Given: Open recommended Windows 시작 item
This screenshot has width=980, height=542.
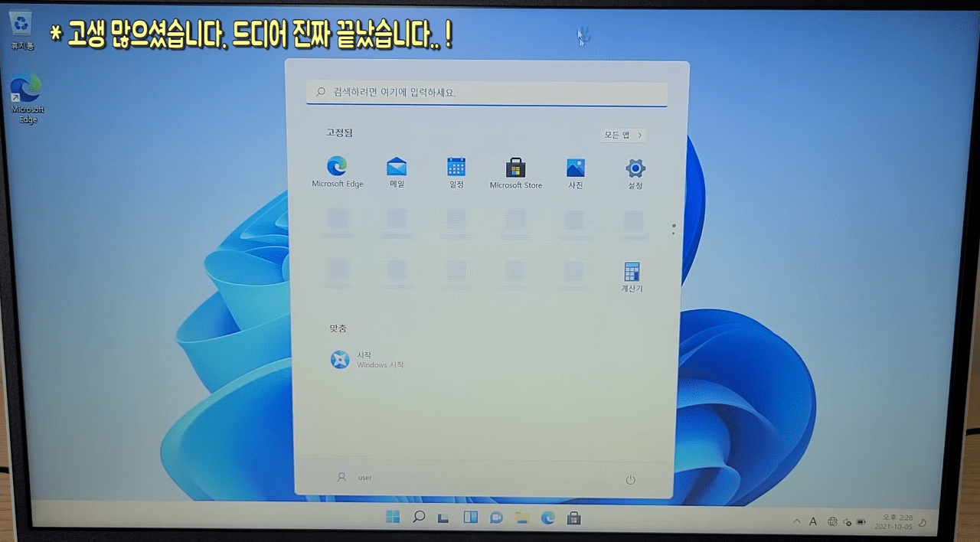Looking at the screenshot, I should [x=367, y=360].
